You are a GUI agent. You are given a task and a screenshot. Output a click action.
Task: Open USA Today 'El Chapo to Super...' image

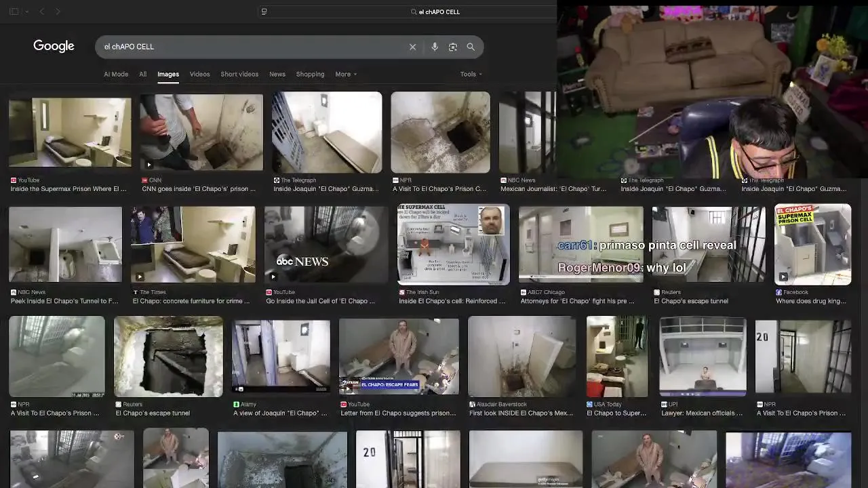click(x=616, y=357)
